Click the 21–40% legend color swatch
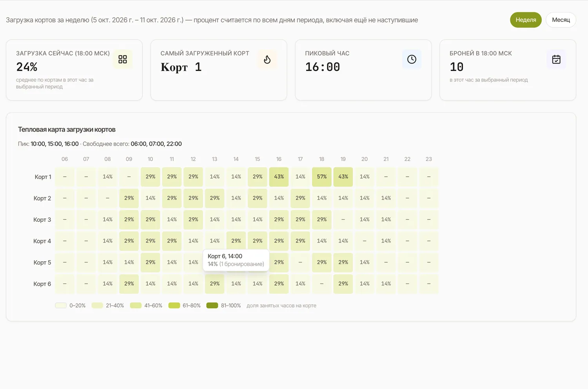Viewport: 588px width, 389px height. click(97, 306)
